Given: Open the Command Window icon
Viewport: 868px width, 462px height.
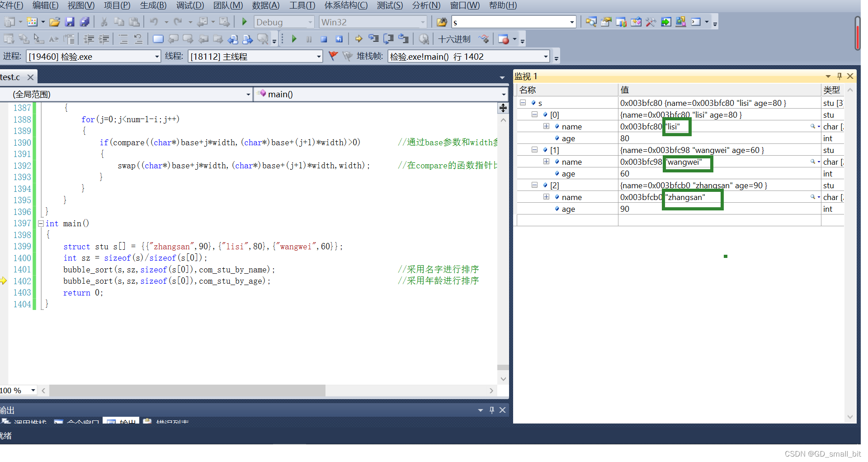Looking at the screenshot, I should [696, 22].
